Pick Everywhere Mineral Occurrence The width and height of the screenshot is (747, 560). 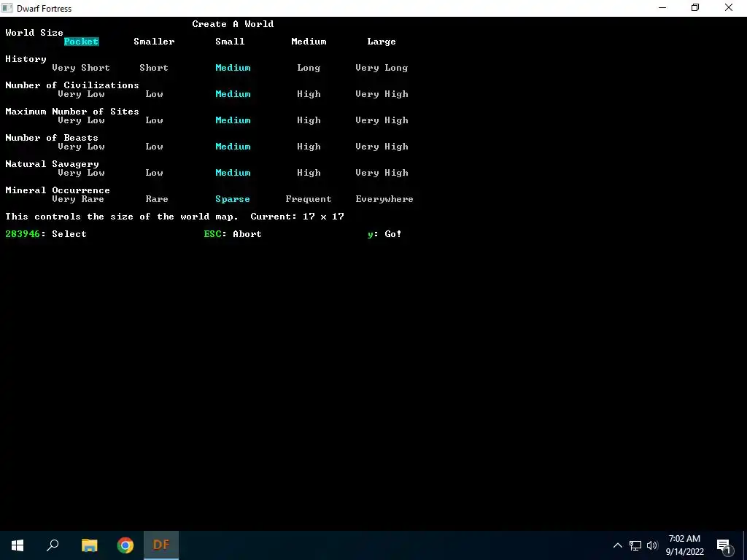point(384,199)
